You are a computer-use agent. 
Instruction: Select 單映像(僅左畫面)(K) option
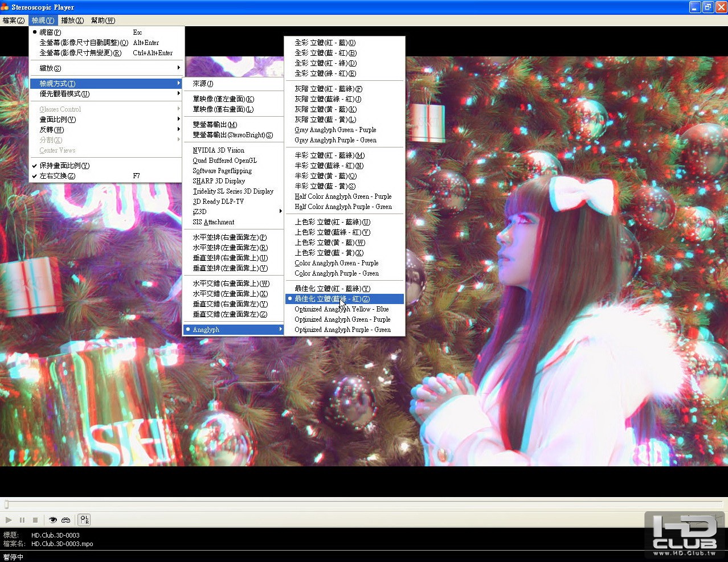(x=234, y=99)
